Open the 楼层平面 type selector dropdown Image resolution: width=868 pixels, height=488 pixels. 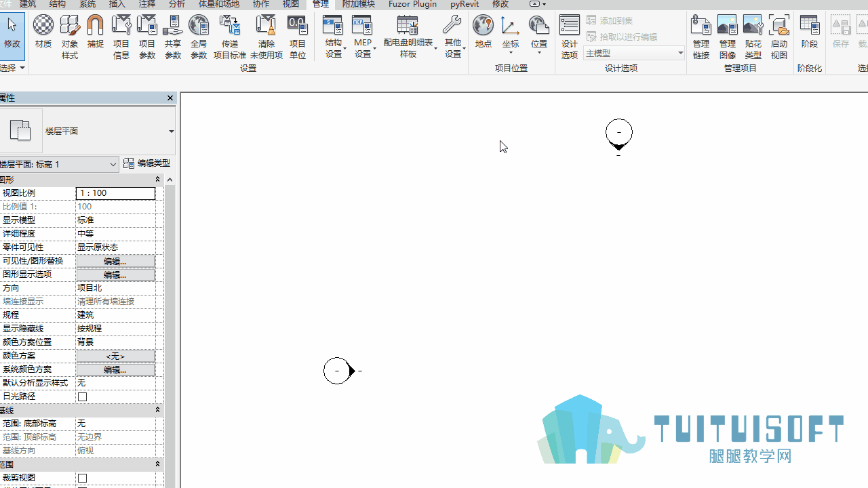[x=87, y=131]
